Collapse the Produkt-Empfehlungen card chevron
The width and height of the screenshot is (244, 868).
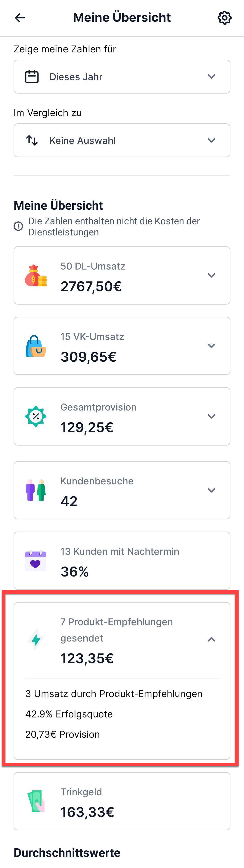[211, 639]
